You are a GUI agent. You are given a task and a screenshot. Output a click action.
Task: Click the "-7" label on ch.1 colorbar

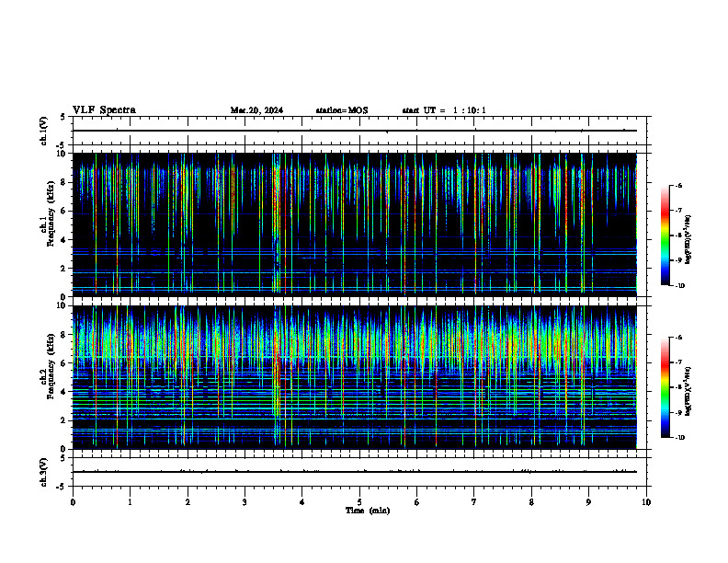pos(678,211)
